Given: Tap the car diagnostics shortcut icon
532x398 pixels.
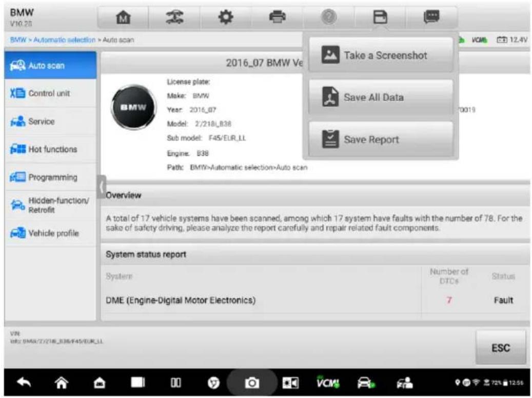Looking at the screenshot, I should pyautogui.click(x=366, y=383).
